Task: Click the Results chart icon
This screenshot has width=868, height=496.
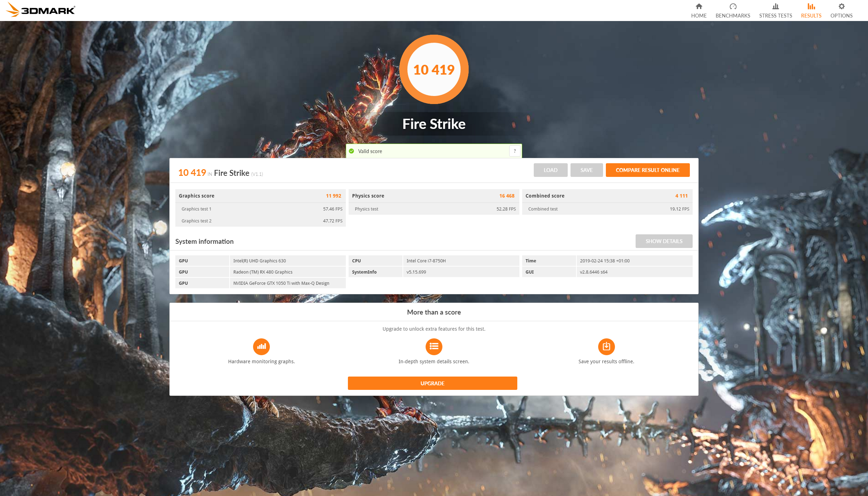Action: click(811, 6)
